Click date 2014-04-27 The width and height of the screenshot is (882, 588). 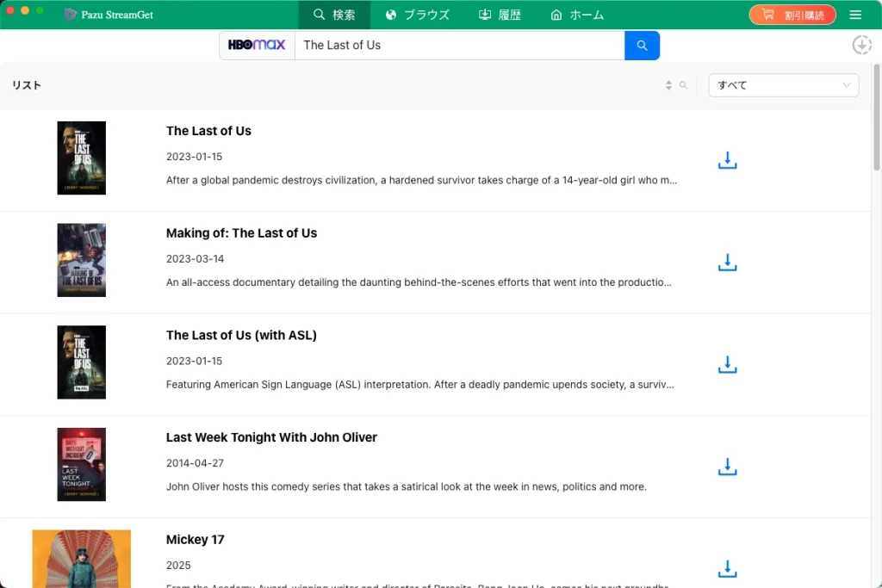(x=195, y=463)
